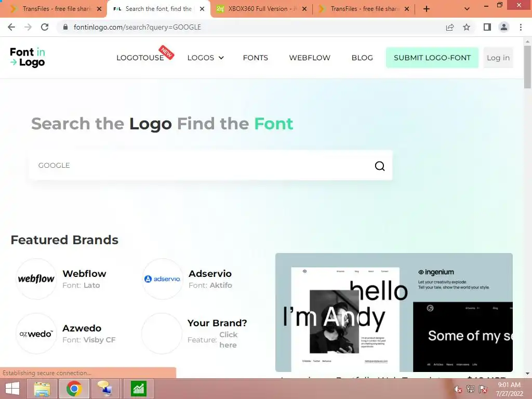View site security lock info
The width and height of the screenshot is (532, 399).
click(65, 27)
